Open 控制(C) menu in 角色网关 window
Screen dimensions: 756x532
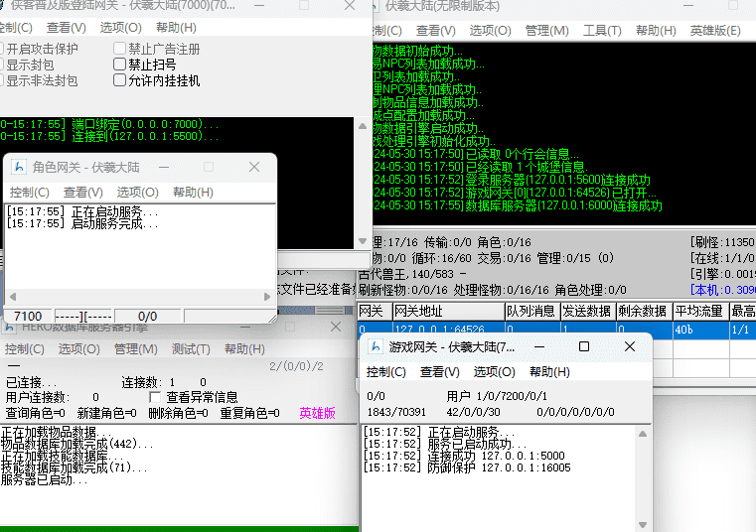coord(30,193)
